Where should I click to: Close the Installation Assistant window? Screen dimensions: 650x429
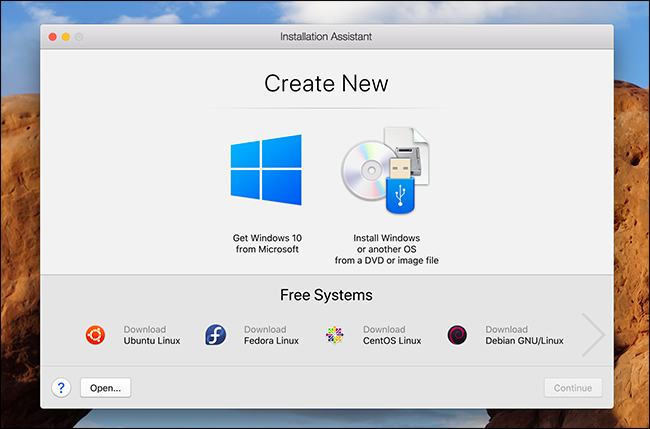click(53, 37)
